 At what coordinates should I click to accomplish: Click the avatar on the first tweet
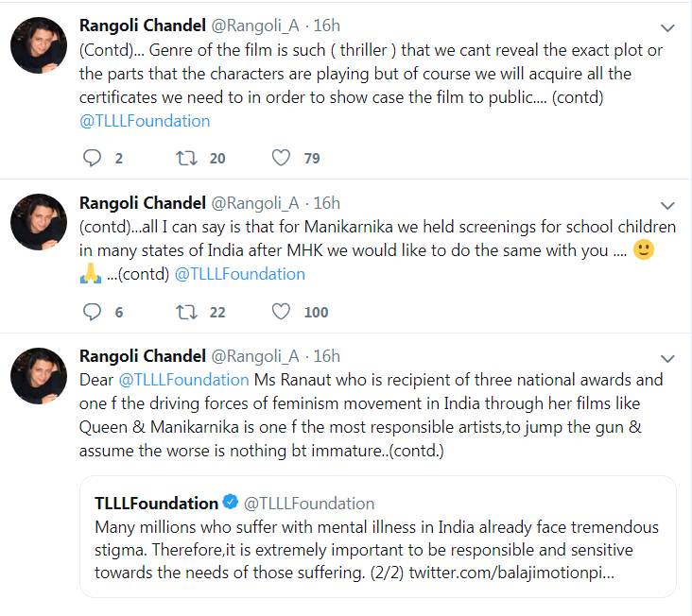coord(38,44)
